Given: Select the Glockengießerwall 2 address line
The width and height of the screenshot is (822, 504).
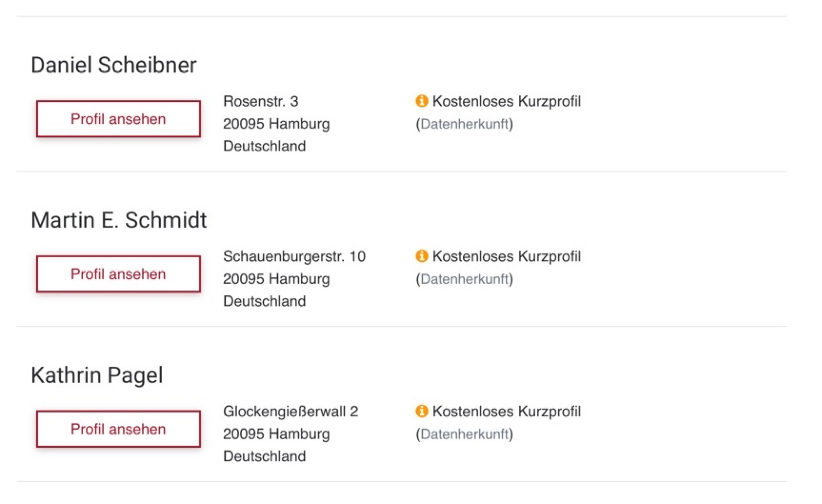Looking at the screenshot, I should tap(291, 412).
